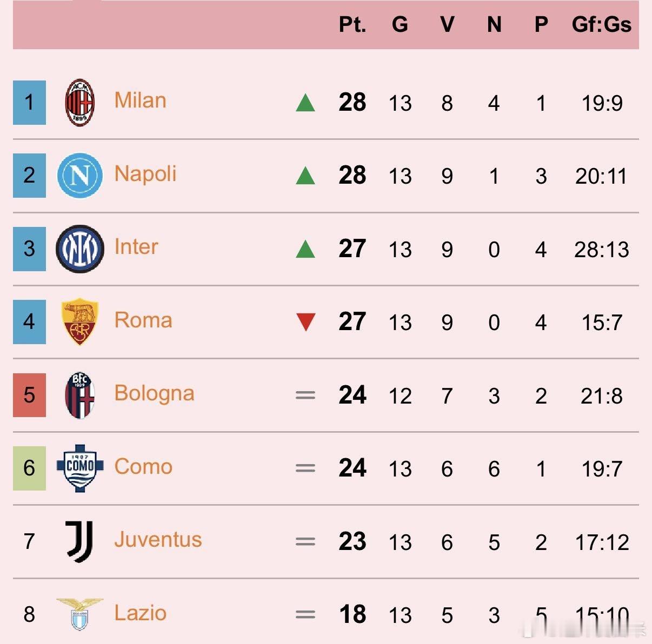The height and width of the screenshot is (644, 652).
Task: Click the blue position 1 badge
Action: [29, 103]
